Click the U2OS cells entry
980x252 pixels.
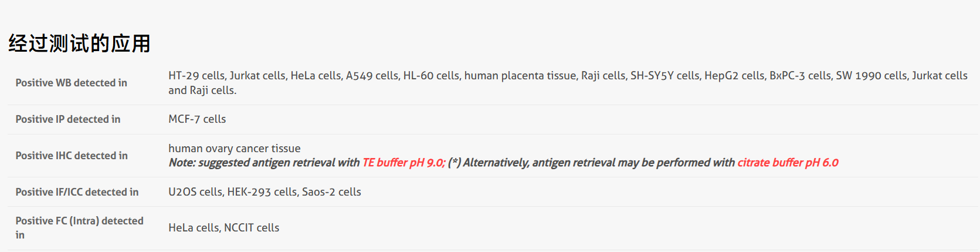click(x=195, y=192)
